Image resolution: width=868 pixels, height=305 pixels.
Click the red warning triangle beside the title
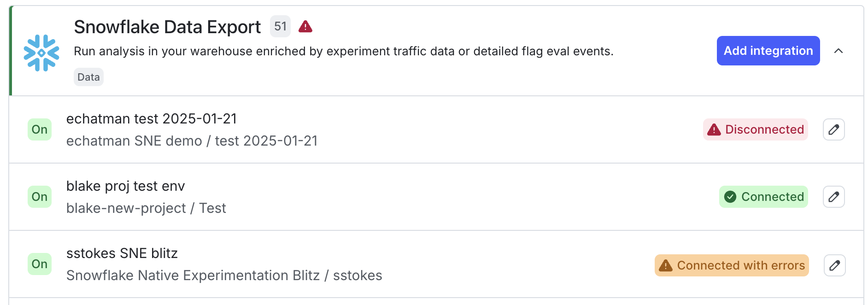305,26
